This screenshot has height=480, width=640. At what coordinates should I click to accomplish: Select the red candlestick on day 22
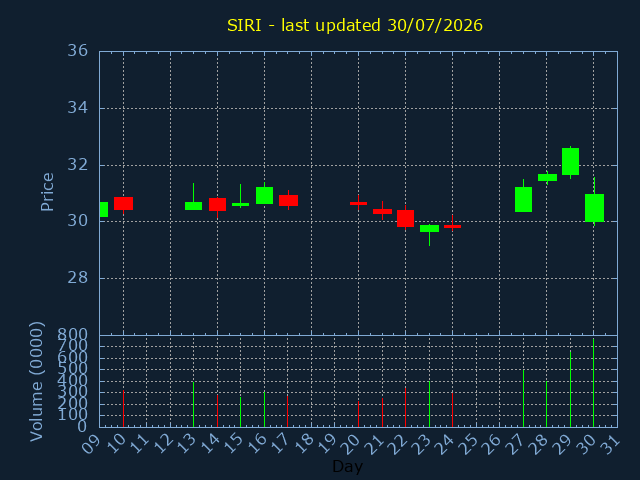point(405,218)
